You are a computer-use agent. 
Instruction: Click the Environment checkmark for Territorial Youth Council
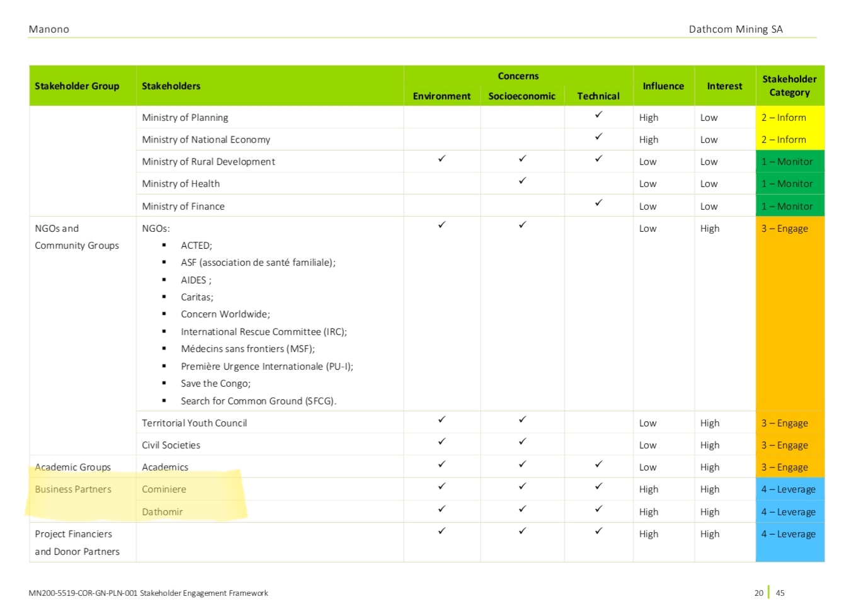click(x=442, y=420)
